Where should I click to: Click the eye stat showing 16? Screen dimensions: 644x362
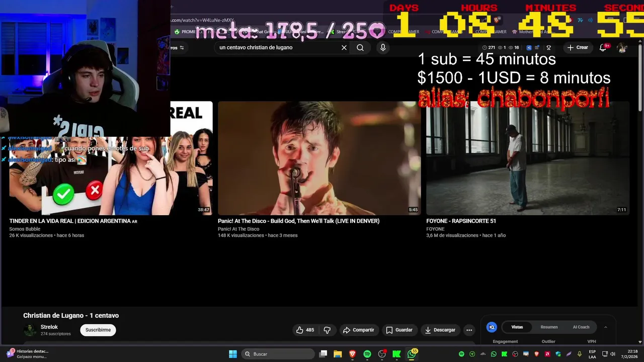(x=514, y=48)
